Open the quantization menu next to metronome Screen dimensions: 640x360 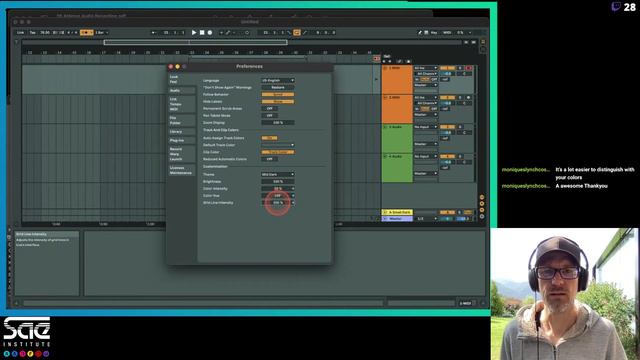tap(102, 32)
